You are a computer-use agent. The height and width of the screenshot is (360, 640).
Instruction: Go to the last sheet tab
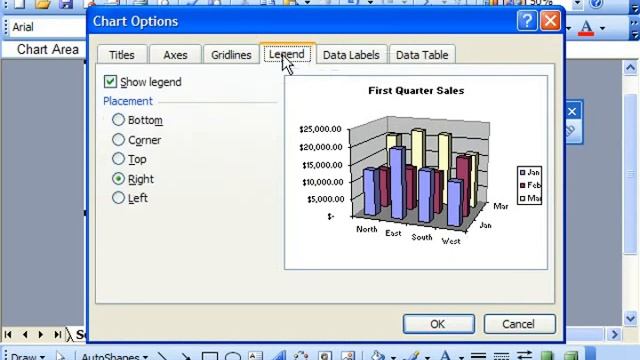coord(58,335)
